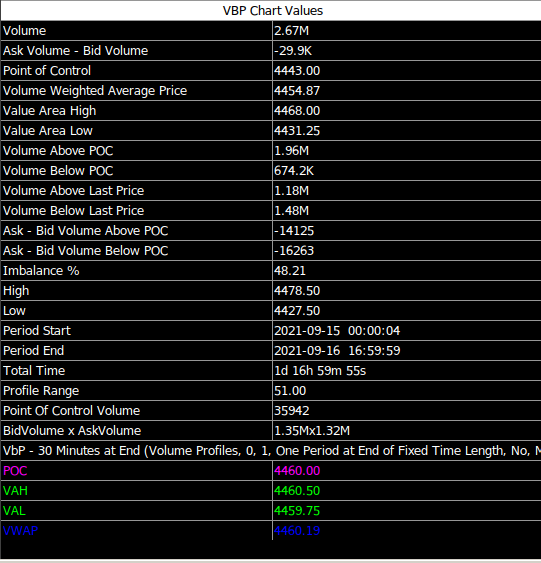
Task: Select the green VAL value 4459.75
Action: (297, 511)
